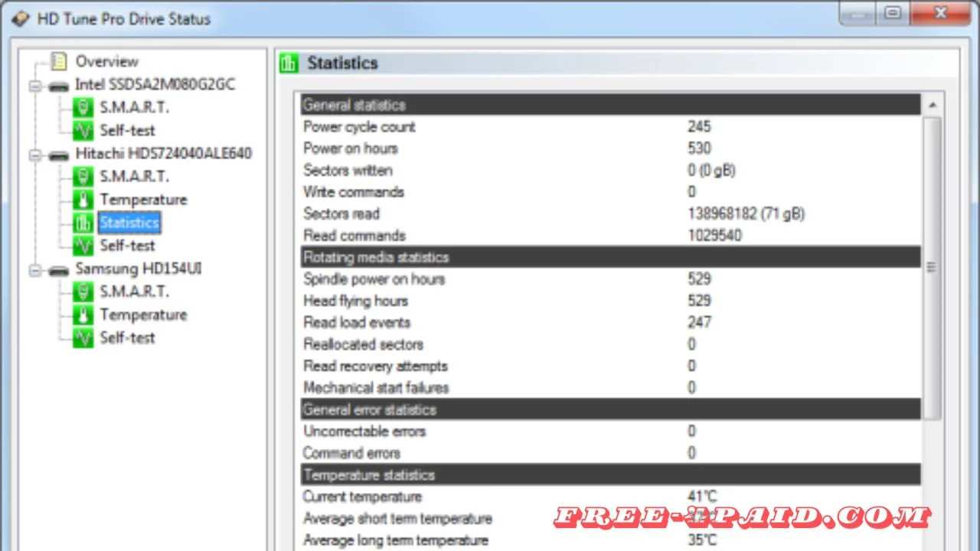The image size is (980, 551).
Task: Click the Hitachi drive Self-test icon
Action: pos(83,246)
